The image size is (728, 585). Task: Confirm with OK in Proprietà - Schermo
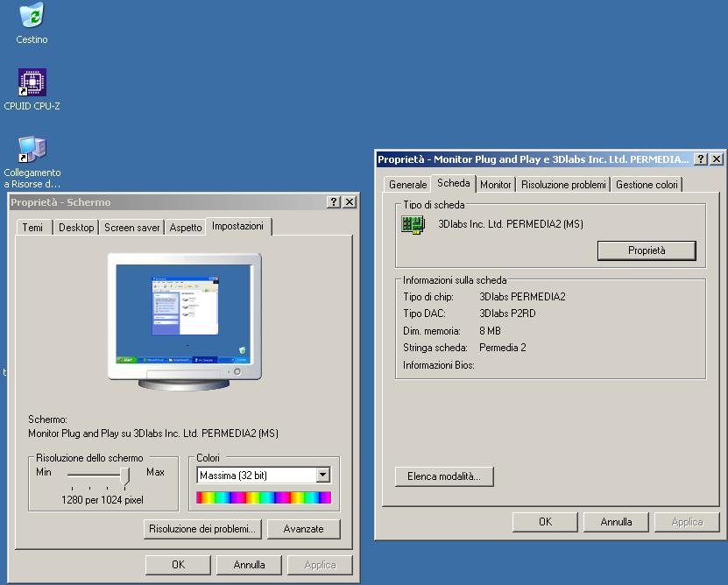pos(179,565)
